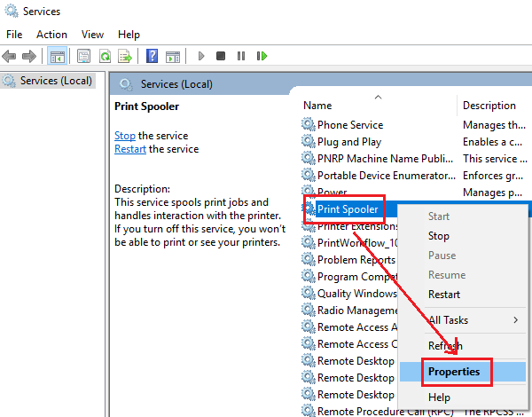Open the Help question-mark toolbar icon
The width and height of the screenshot is (532, 417).
coord(152,56)
